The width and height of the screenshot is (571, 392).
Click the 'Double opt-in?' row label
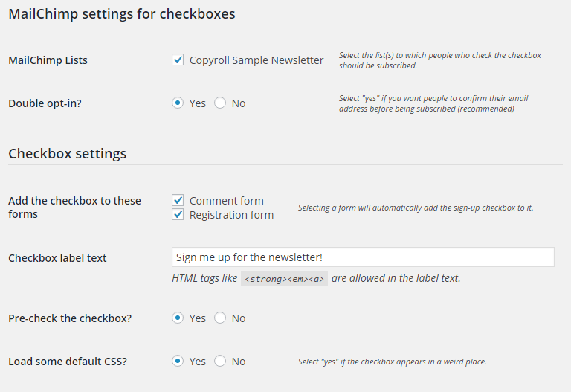pyautogui.click(x=45, y=103)
